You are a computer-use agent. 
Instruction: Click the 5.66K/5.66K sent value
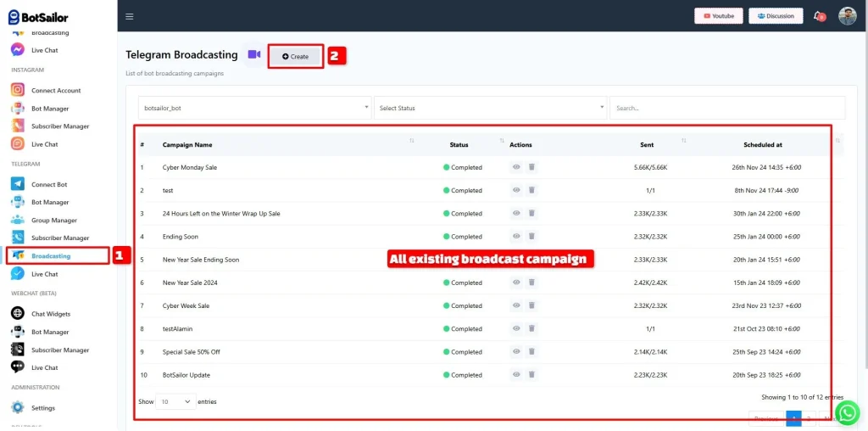point(650,167)
